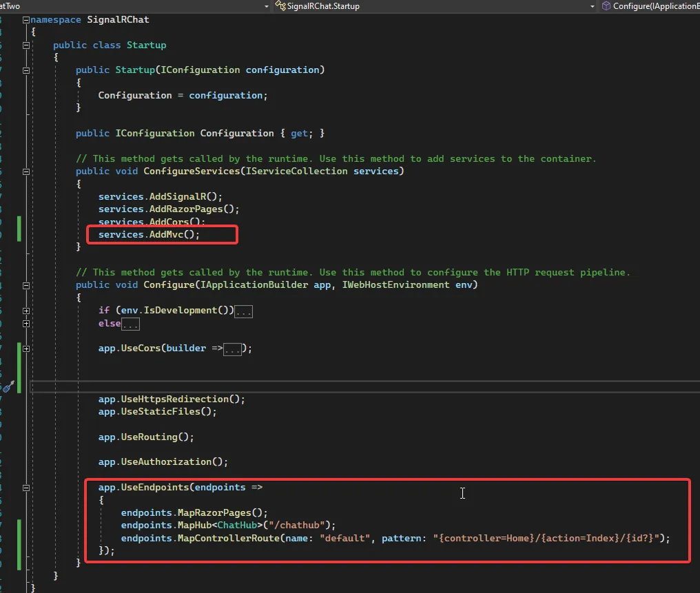Click the Configuration = configuration; assignment line

[183, 96]
